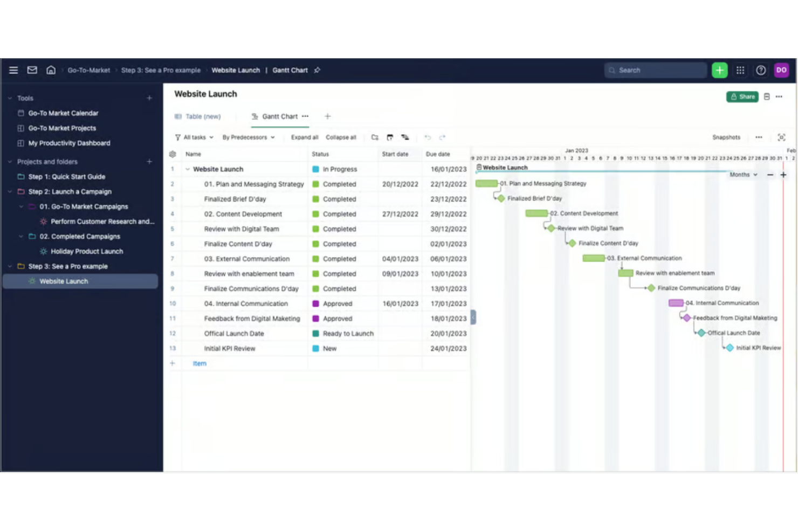
Task: Select the Offical Launch Date task name
Action: tap(234, 334)
